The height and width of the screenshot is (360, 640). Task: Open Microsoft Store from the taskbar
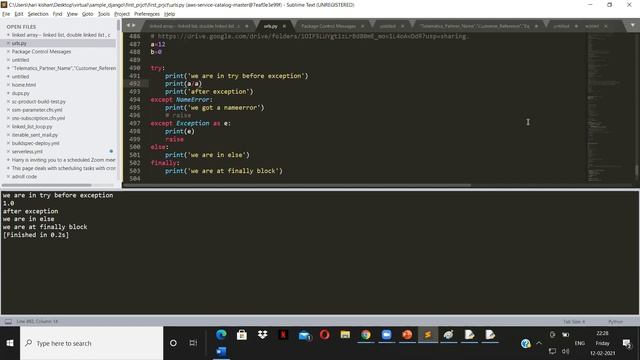coord(242,335)
